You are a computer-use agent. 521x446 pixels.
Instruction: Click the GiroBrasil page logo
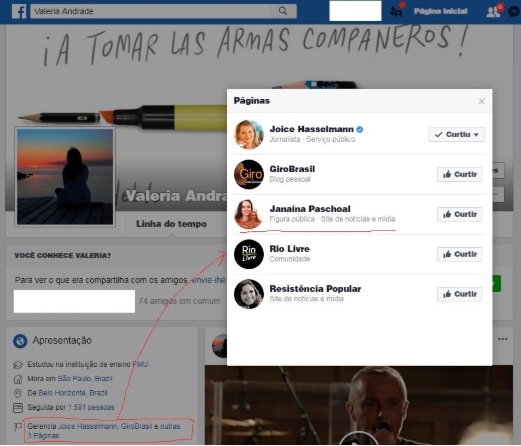coord(249,174)
